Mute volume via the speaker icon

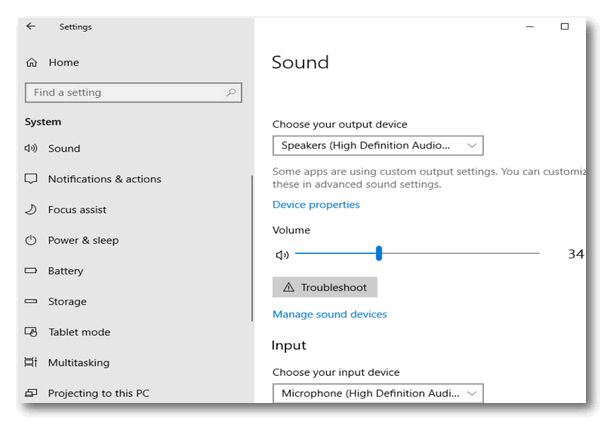pyautogui.click(x=282, y=255)
